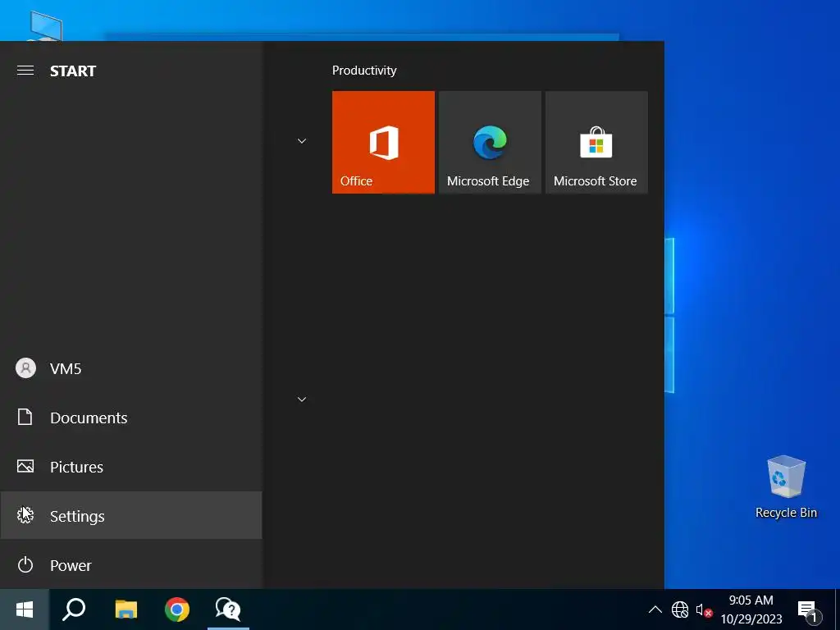Select the Productivity group header
840x630 pixels.
[x=364, y=71]
